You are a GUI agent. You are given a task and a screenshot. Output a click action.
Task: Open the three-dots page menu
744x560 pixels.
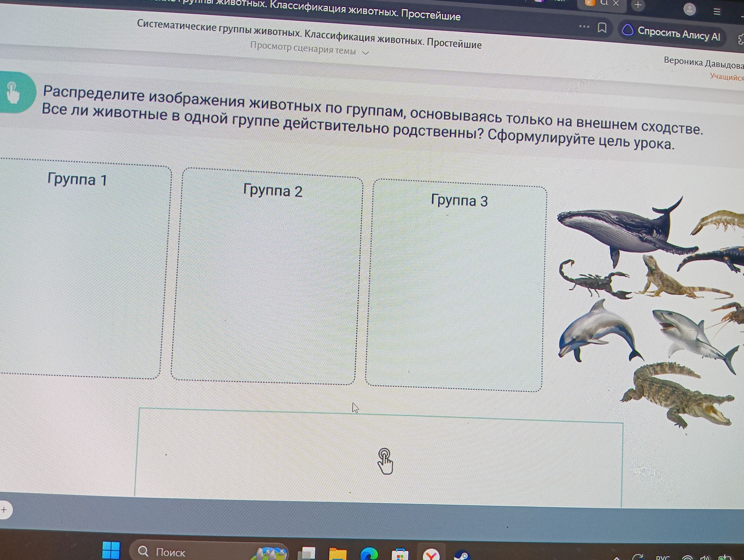[x=584, y=26]
